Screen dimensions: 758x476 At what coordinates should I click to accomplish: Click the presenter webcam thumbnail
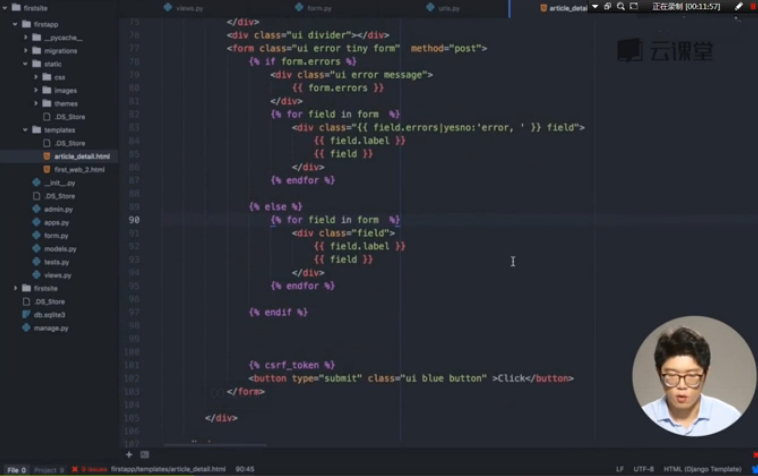point(694,376)
